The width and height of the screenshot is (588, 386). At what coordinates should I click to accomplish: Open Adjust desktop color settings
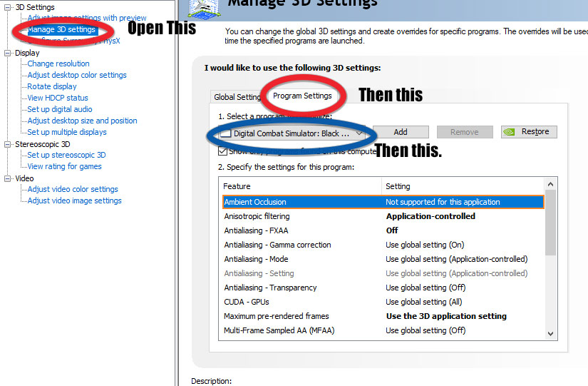[x=77, y=75]
